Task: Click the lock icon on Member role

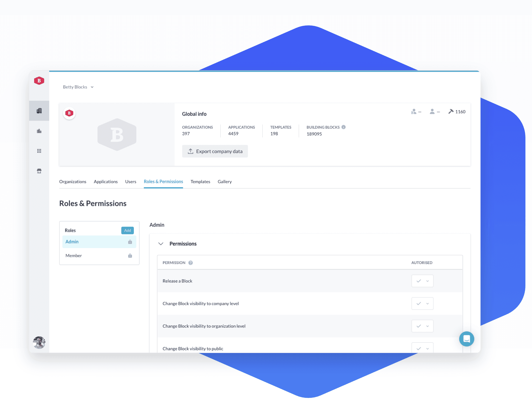Action: [130, 256]
